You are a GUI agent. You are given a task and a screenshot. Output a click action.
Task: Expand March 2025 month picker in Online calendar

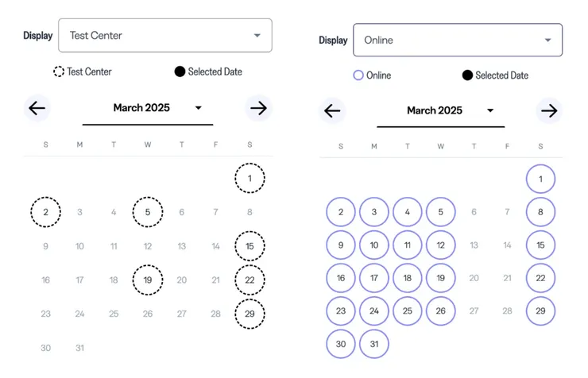(490, 111)
